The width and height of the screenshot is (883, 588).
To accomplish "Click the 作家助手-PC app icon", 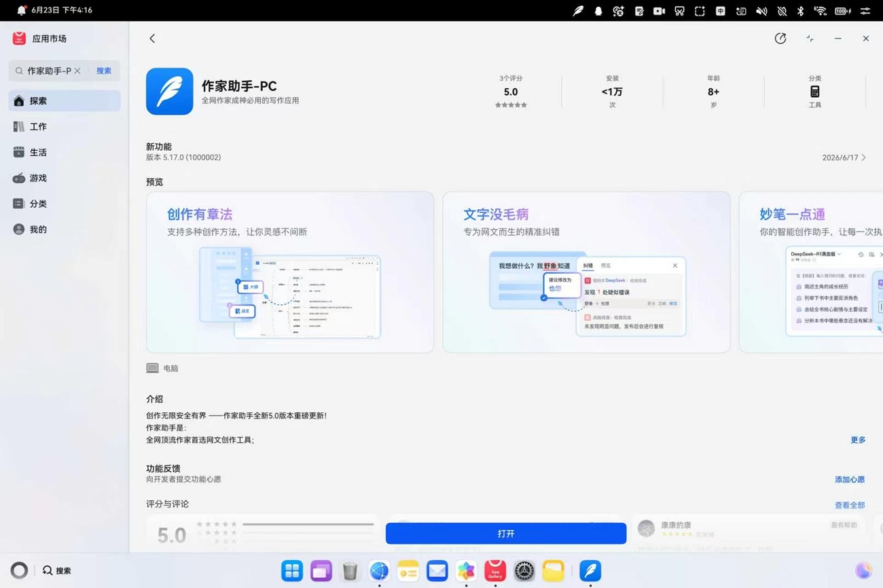I will click(x=169, y=92).
